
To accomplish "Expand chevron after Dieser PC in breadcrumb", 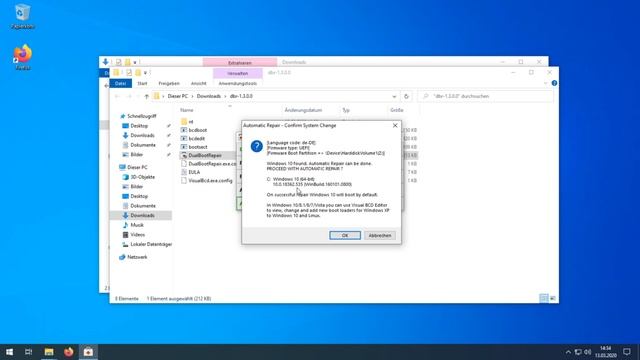I will 192,96.
